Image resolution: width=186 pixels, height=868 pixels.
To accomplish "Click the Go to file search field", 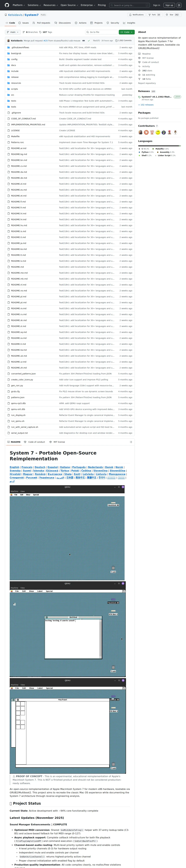I will [101, 32].
